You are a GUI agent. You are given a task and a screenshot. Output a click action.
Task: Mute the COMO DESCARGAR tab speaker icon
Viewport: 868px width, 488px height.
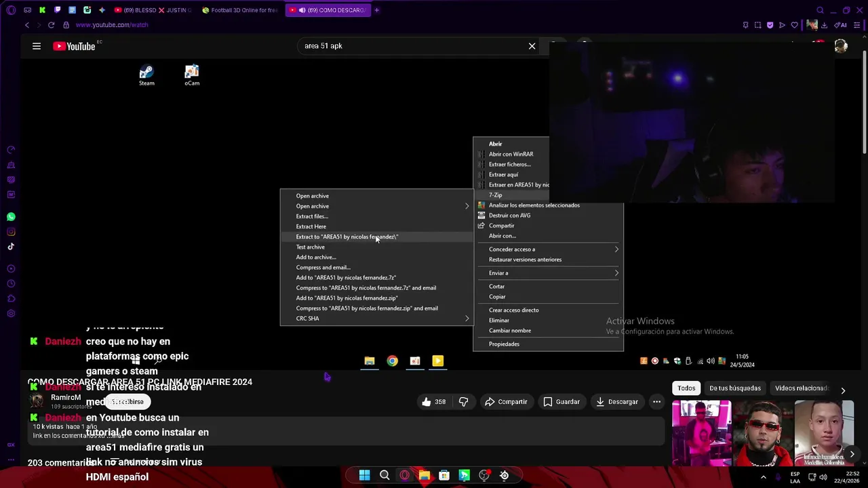(x=302, y=10)
